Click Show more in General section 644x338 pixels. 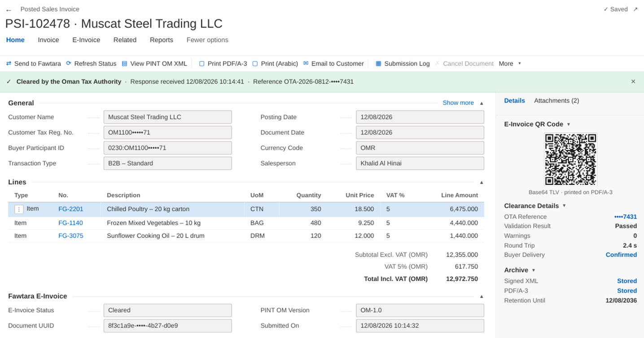(x=458, y=103)
